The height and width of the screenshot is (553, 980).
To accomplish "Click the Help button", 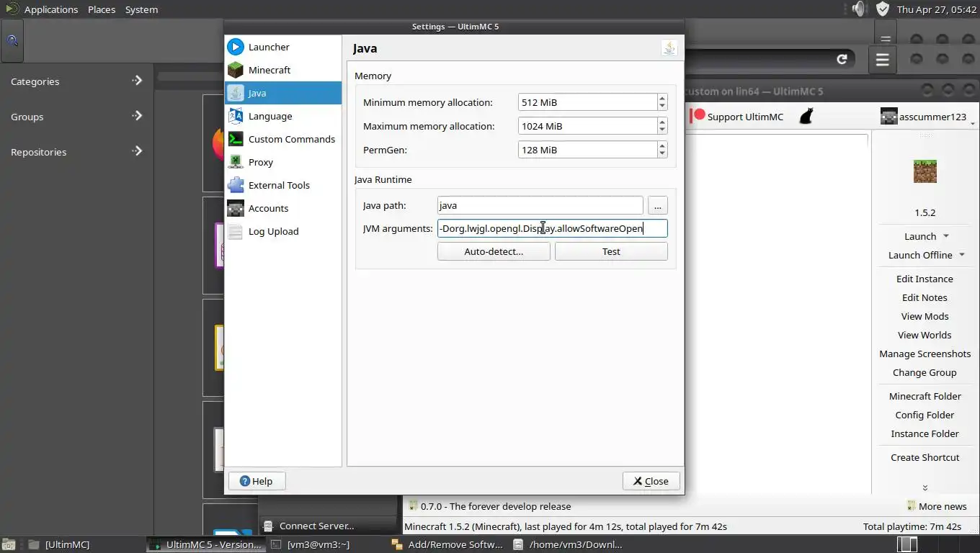I will tap(257, 481).
